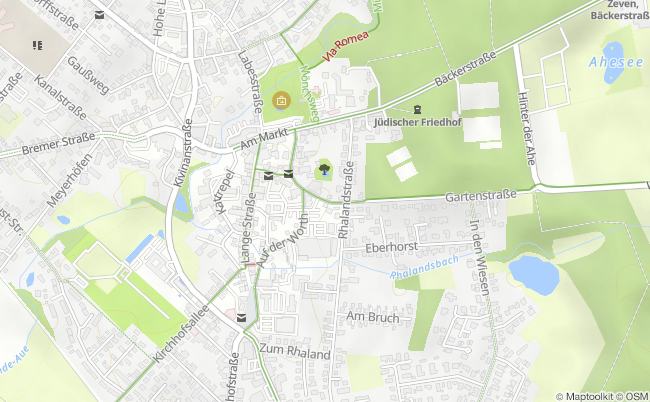The image size is (650, 402).
Task: Click the Zum Rhaland street label
Action: pos(295,351)
